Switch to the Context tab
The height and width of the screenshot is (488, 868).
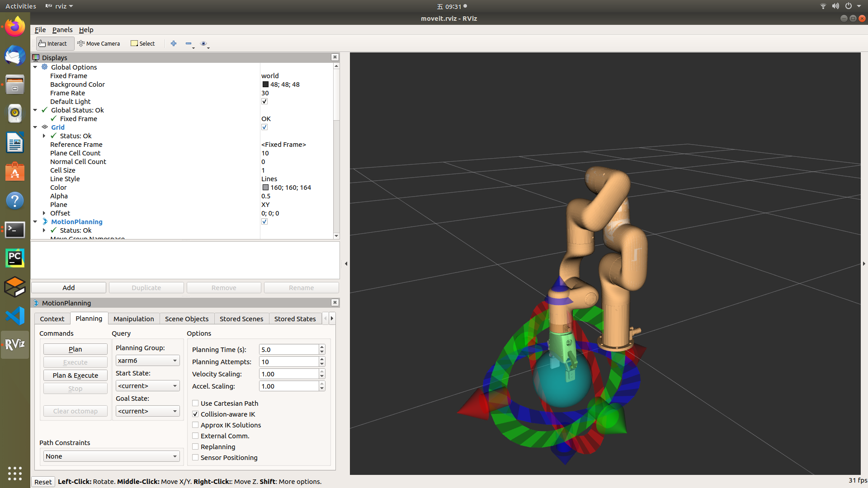tap(52, 319)
